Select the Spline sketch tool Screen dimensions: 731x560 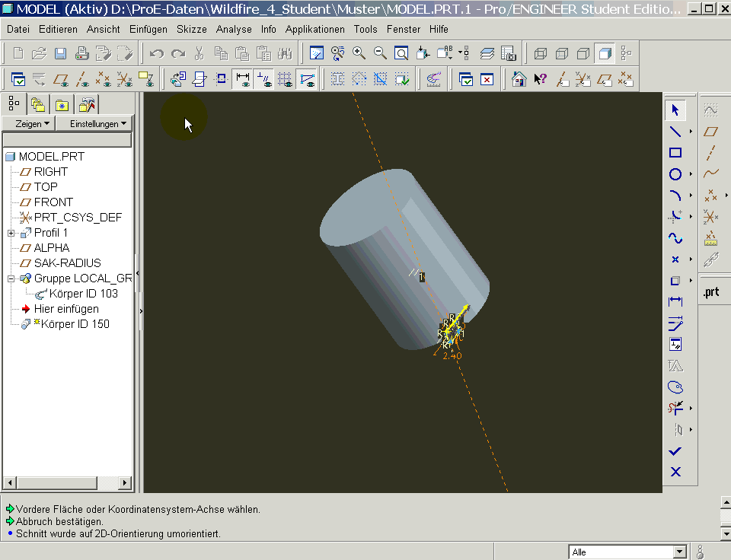(x=675, y=238)
